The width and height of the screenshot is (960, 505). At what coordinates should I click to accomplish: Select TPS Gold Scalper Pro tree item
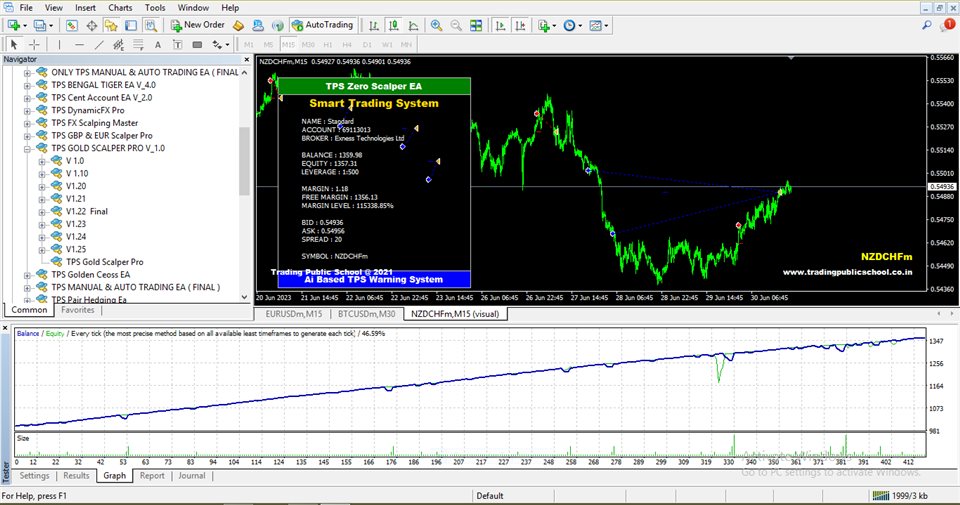pos(105,262)
